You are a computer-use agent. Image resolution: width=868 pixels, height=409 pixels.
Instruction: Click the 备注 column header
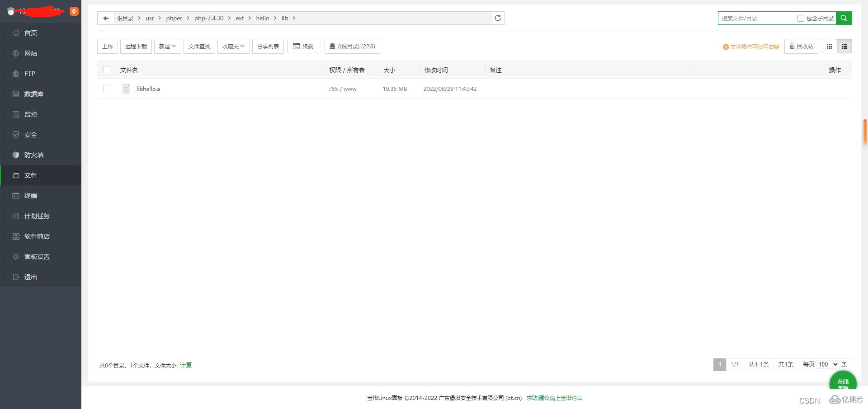pyautogui.click(x=495, y=70)
